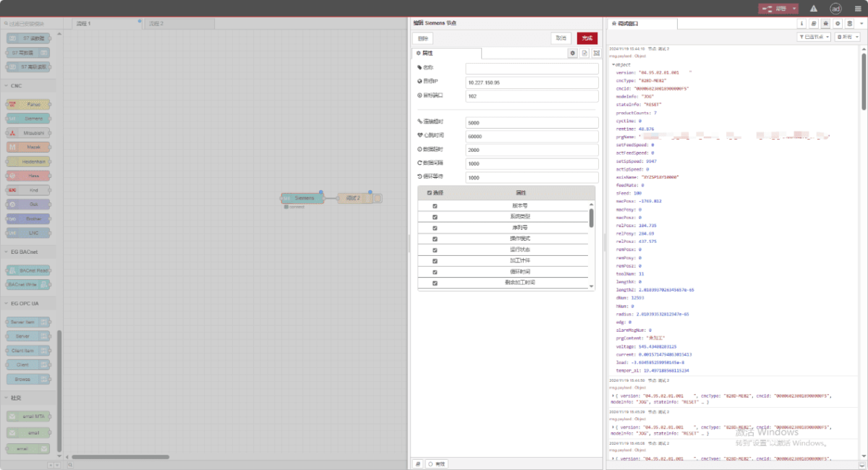
Task: Select the Heidenhain palette node
Action: 28,161
